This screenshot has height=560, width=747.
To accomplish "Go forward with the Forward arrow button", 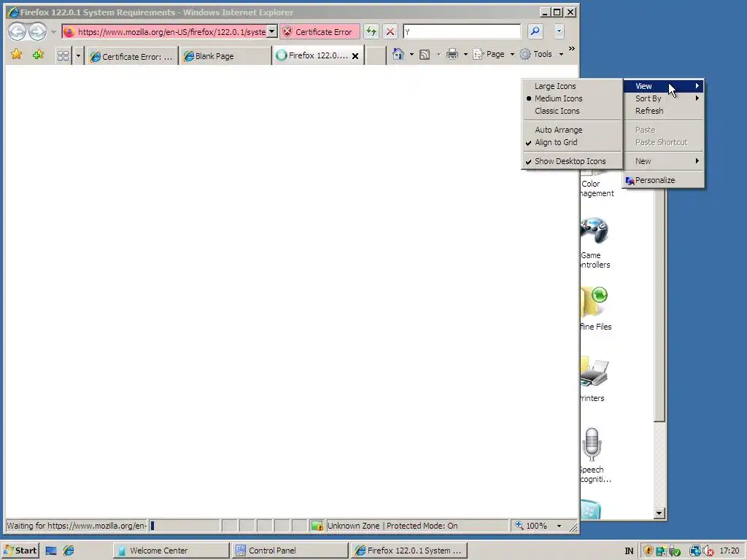I will tap(38, 32).
